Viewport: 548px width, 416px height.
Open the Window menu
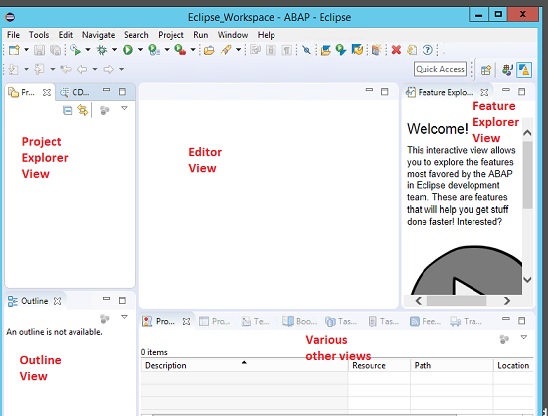tap(233, 35)
